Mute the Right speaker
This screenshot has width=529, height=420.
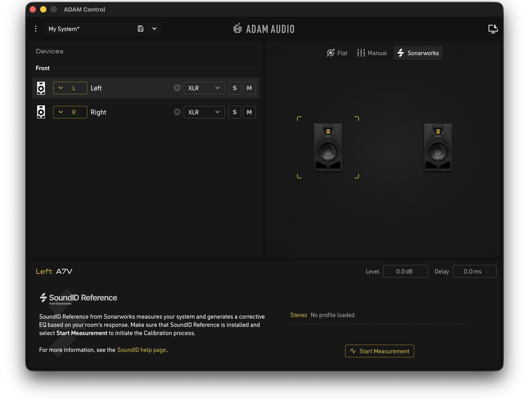(x=249, y=112)
